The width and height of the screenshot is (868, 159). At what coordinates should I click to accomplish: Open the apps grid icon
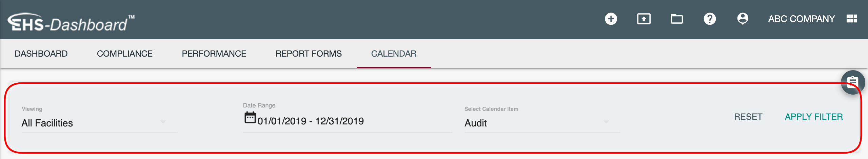[852, 19]
